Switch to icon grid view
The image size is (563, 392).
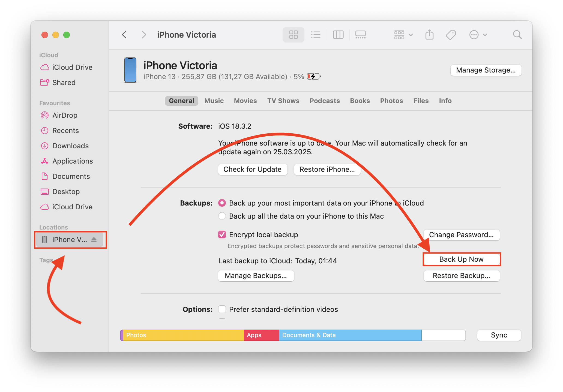tap(293, 35)
